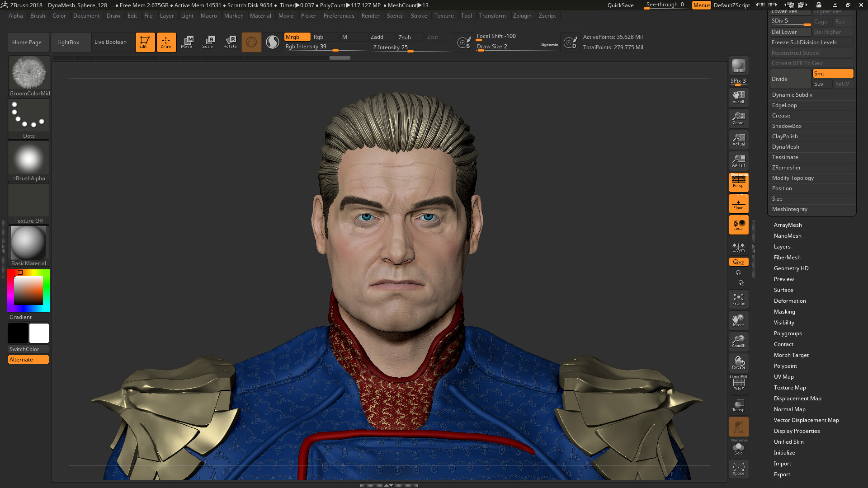Open the Preferences menu
The height and width of the screenshot is (488, 868).
click(x=339, y=16)
